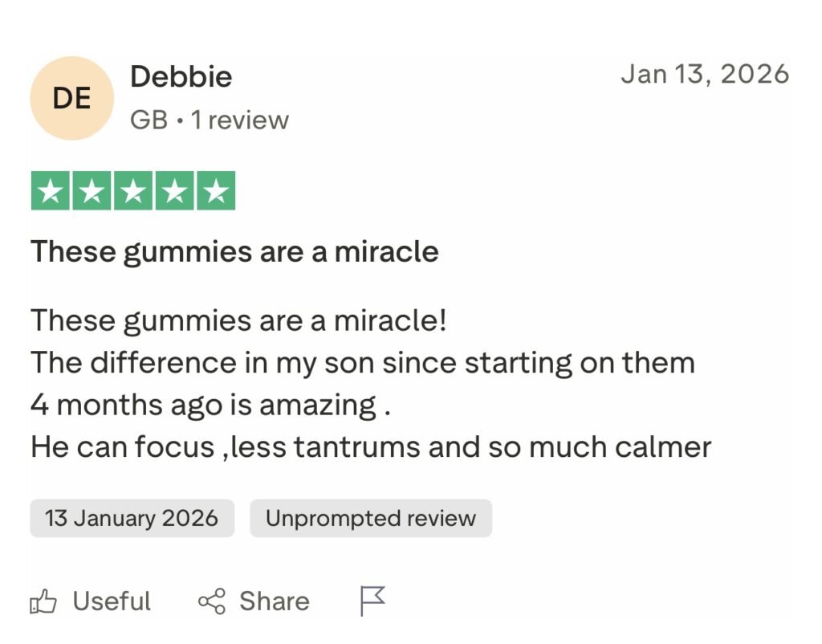Viewport: 822px width, 644px height.
Task: Open Debbie's reviewer profile name
Action: (181, 77)
